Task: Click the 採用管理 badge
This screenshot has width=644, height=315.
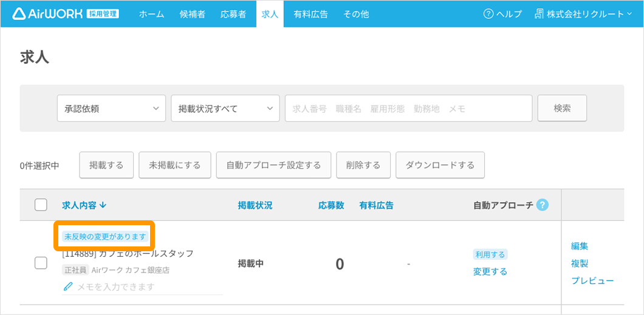Action: pyautogui.click(x=103, y=14)
